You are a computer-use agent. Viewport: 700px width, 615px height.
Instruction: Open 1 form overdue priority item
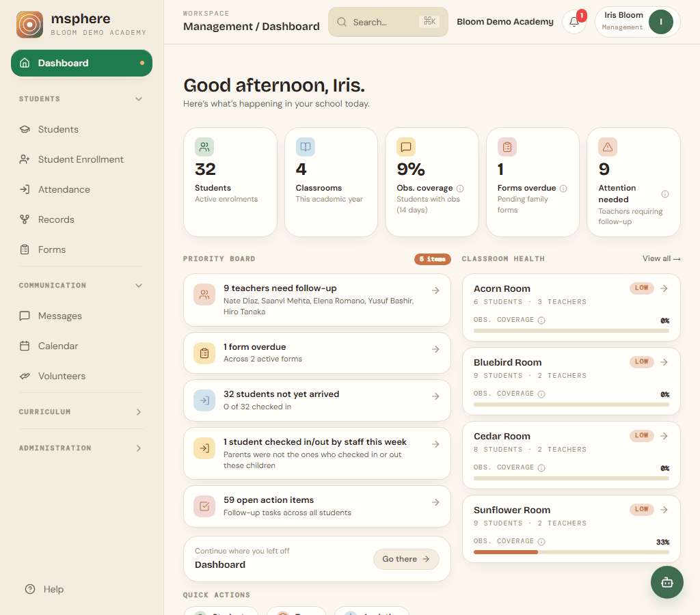point(317,353)
